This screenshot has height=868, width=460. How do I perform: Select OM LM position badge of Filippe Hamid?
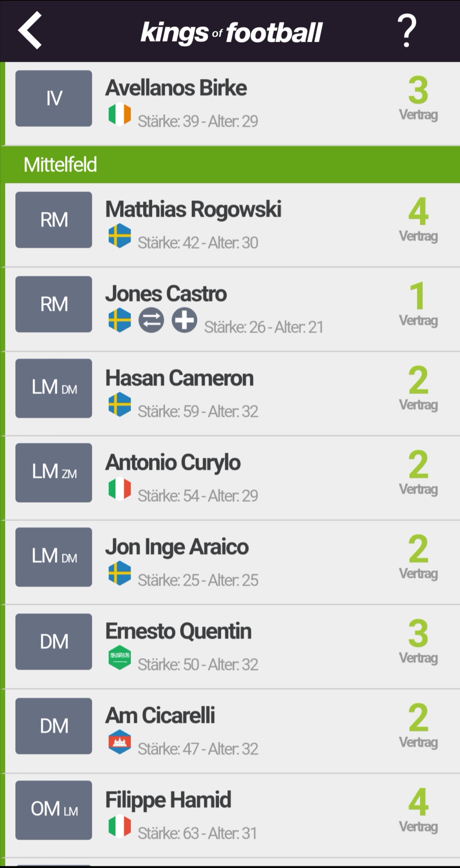[x=54, y=810]
